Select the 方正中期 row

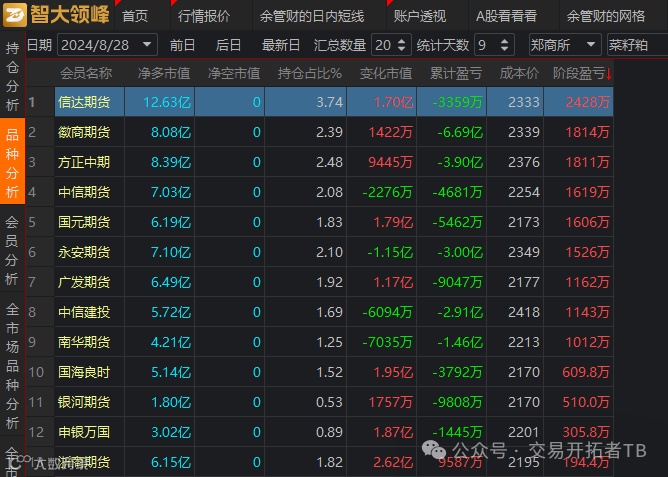tap(320, 162)
